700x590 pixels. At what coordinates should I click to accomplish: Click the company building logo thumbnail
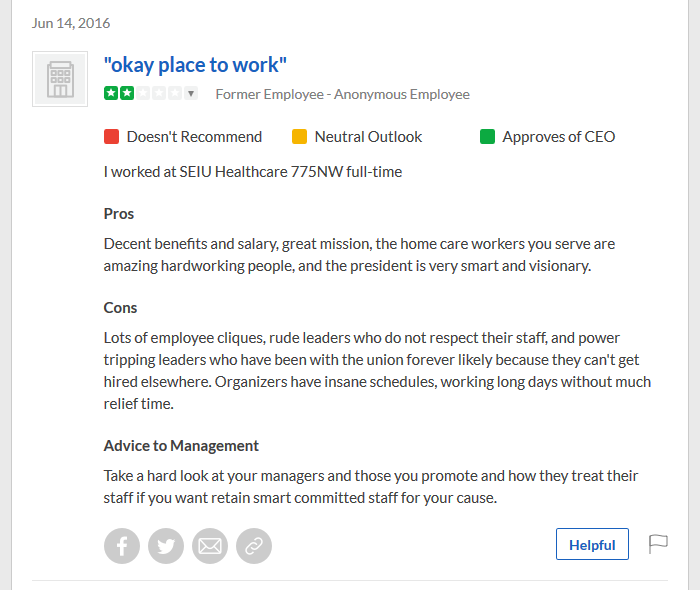(x=60, y=79)
